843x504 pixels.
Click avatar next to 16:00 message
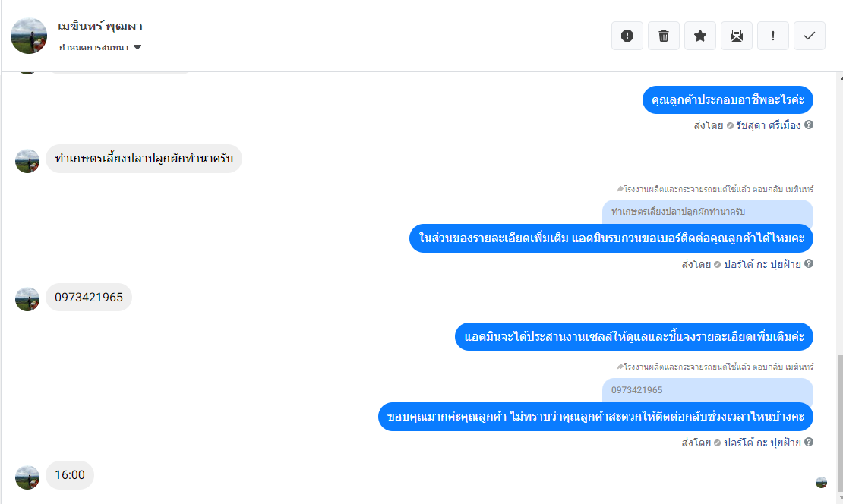(27, 477)
